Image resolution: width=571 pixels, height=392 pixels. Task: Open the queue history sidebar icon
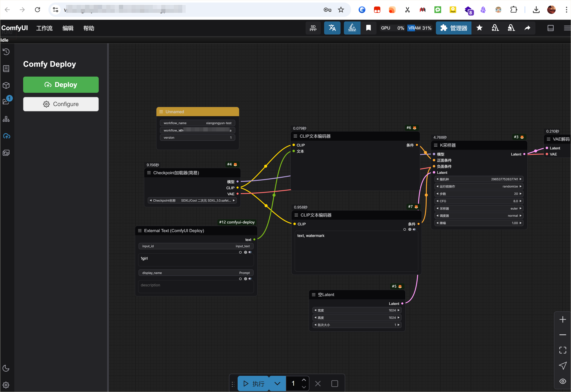click(6, 52)
